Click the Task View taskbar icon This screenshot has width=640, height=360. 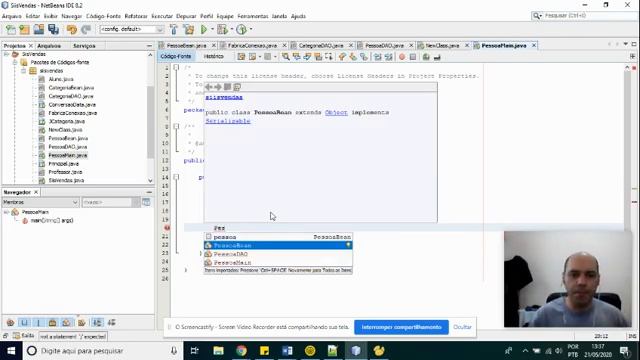(x=195, y=351)
